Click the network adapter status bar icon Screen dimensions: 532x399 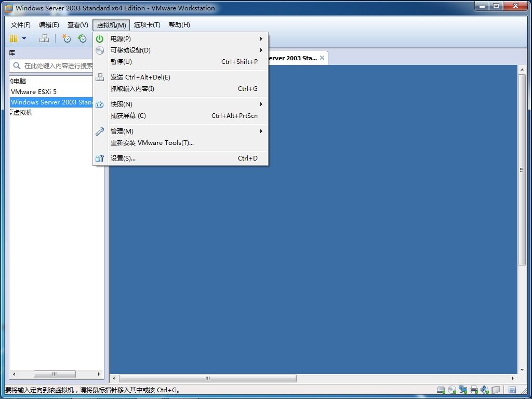pos(463,390)
